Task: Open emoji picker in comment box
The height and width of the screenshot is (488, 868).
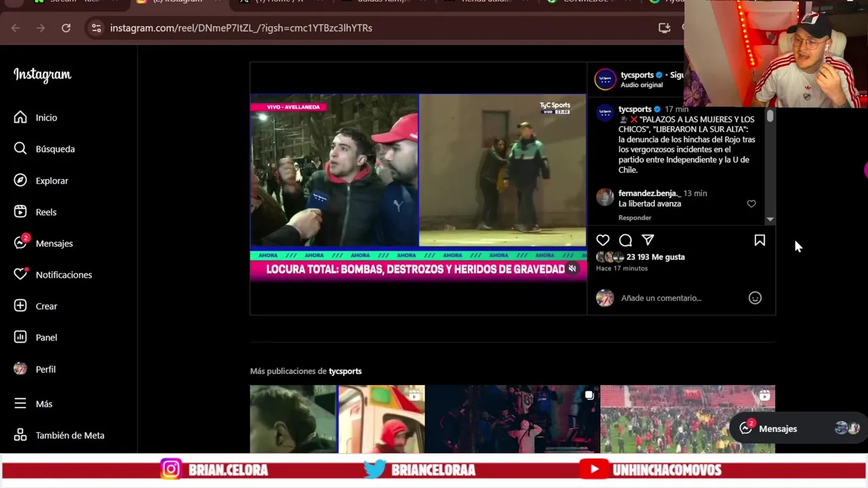Action: pos(755,298)
